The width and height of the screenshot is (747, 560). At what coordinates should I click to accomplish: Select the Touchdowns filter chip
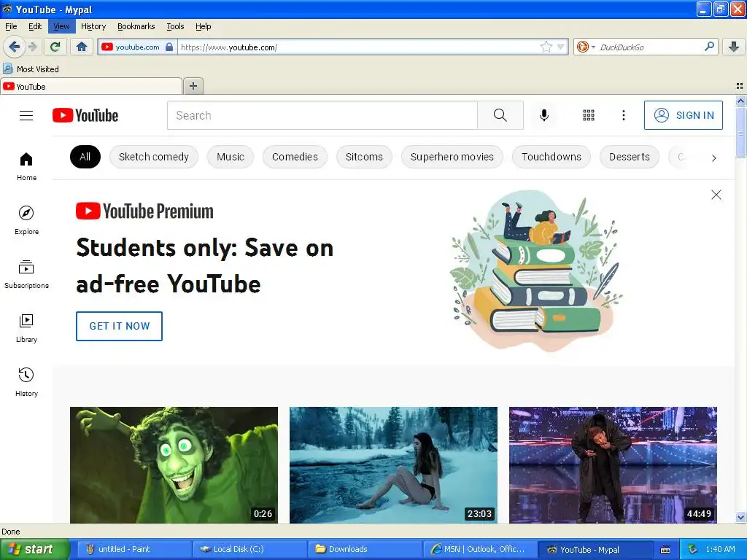coord(551,157)
